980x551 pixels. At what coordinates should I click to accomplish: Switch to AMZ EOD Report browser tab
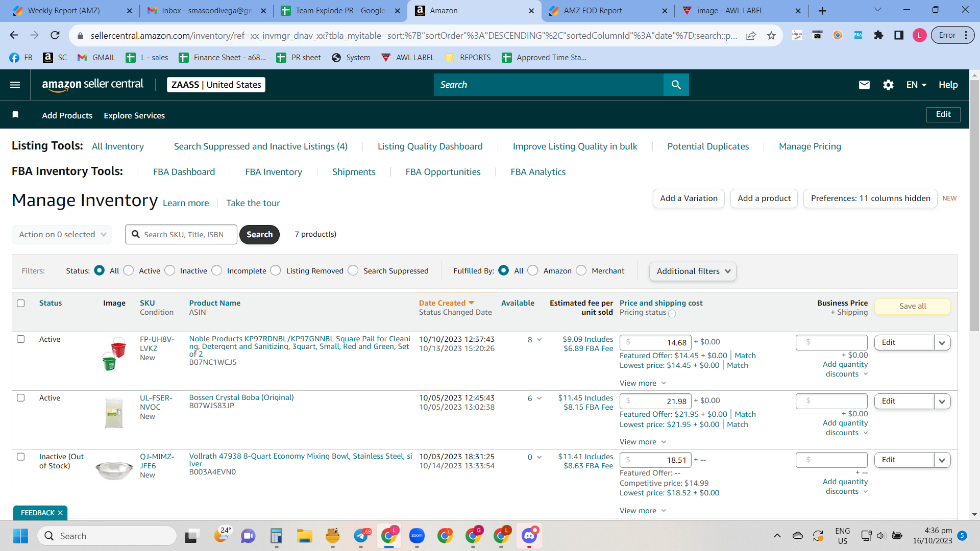tap(608, 11)
